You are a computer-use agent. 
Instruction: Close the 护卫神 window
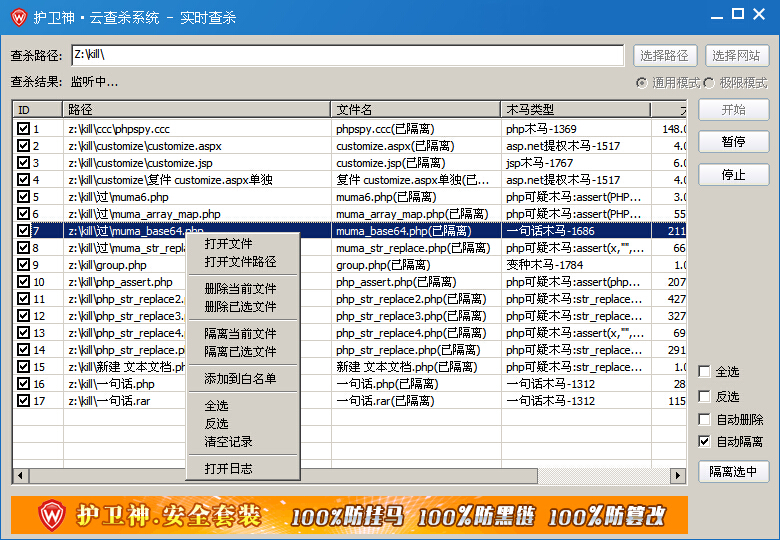(x=759, y=14)
